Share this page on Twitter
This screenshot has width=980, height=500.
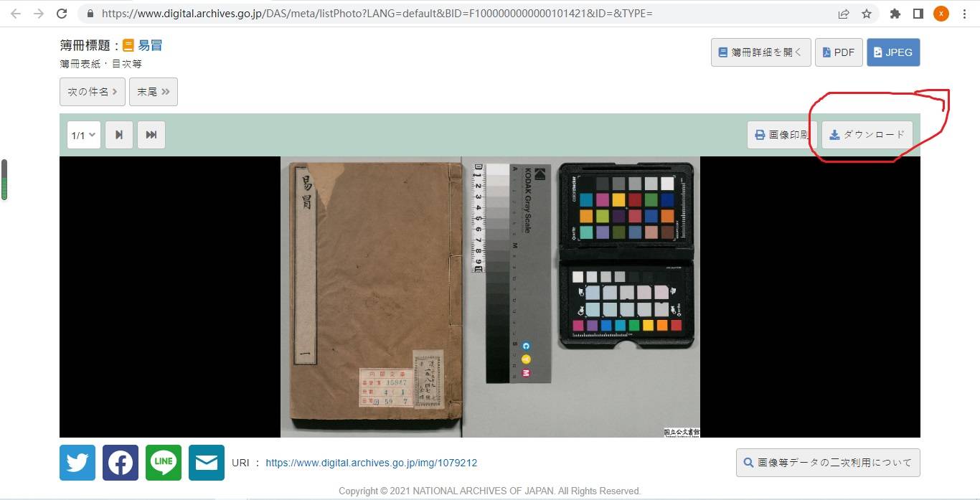[77, 463]
